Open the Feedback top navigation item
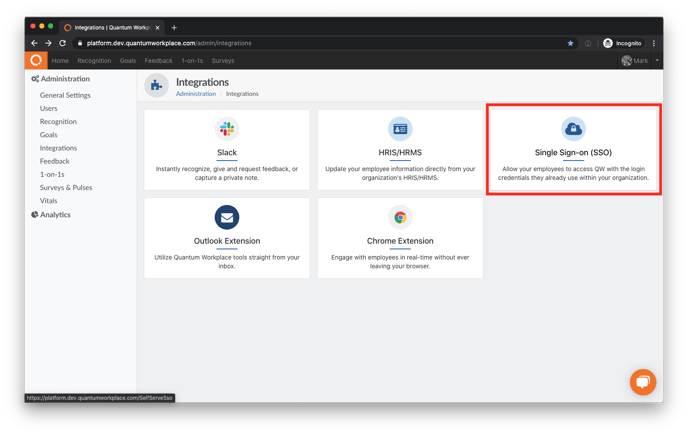Image resolution: width=688 pixels, height=435 pixels. [158, 61]
